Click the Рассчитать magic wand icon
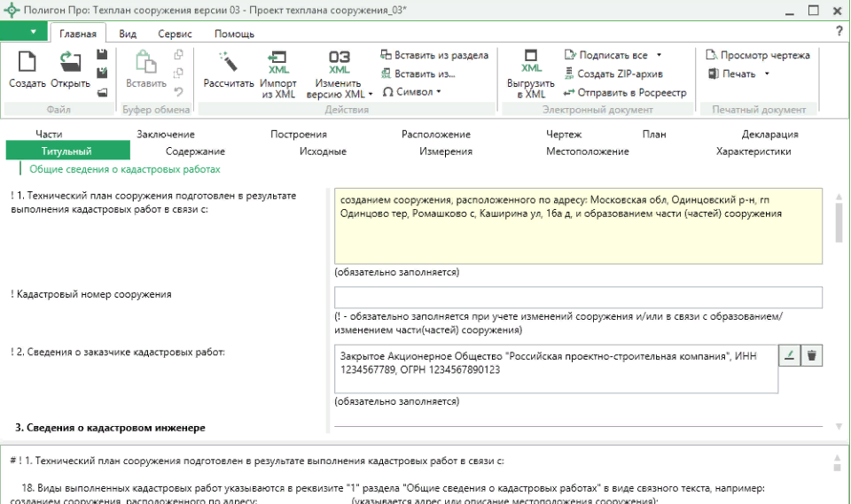851x504 pixels. click(229, 62)
